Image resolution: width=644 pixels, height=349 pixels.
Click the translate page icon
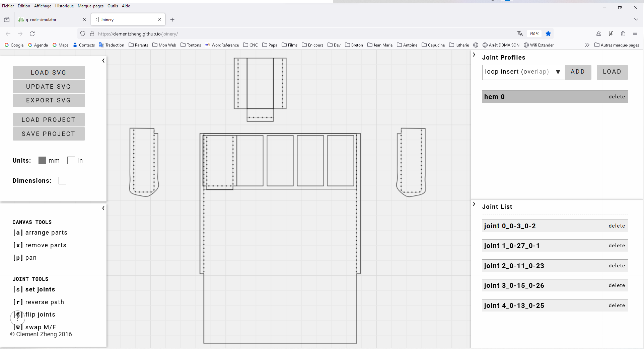[x=520, y=34]
